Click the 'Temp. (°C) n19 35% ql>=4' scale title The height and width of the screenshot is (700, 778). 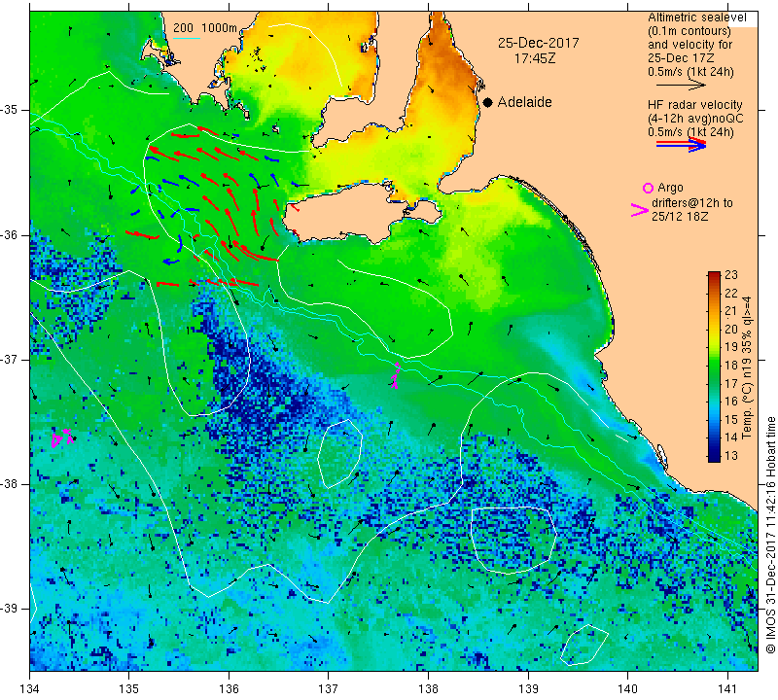pyautogui.click(x=747, y=367)
